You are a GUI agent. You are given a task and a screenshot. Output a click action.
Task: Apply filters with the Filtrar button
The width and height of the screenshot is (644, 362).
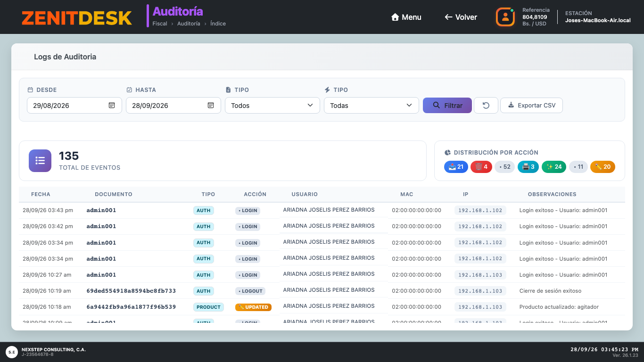tap(447, 105)
